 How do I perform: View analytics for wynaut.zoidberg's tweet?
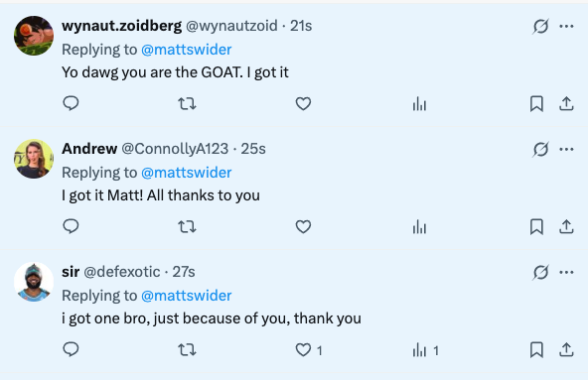pos(419,104)
